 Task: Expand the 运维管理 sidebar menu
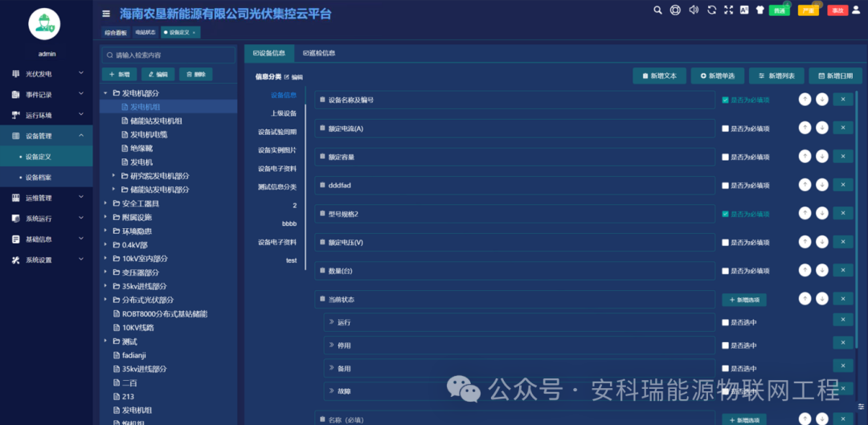click(47, 198)
